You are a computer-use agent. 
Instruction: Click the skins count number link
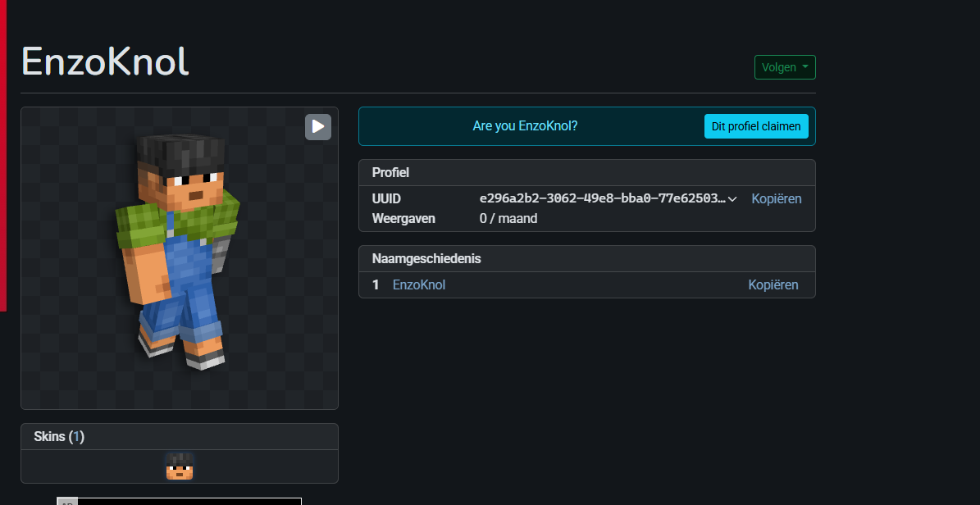[x=76, y=437]
